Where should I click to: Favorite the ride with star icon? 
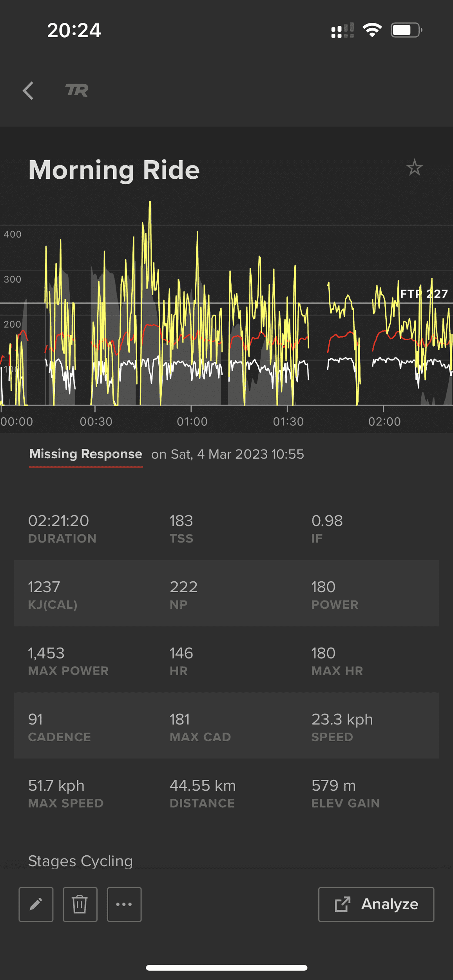click(x=414, y=168)
